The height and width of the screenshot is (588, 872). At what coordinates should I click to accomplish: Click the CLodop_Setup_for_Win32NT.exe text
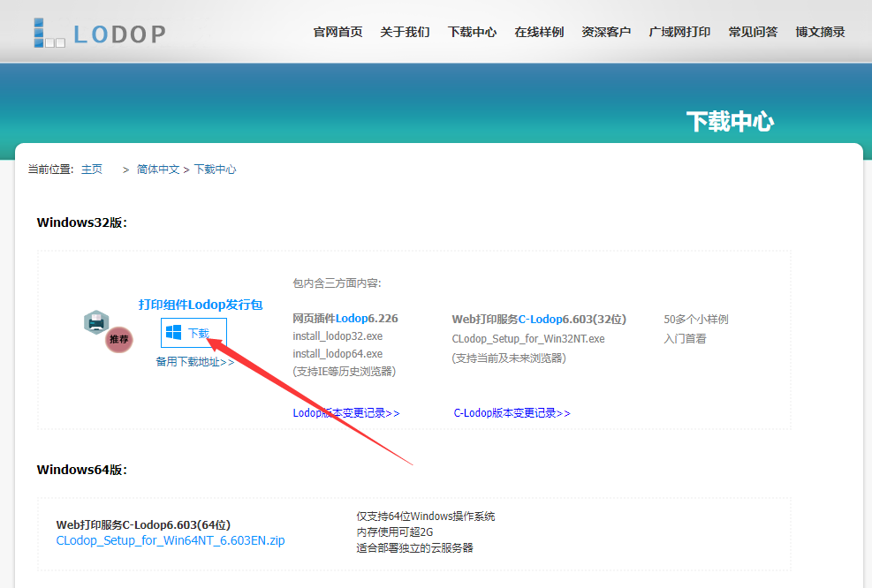click(x=527, y=339)
